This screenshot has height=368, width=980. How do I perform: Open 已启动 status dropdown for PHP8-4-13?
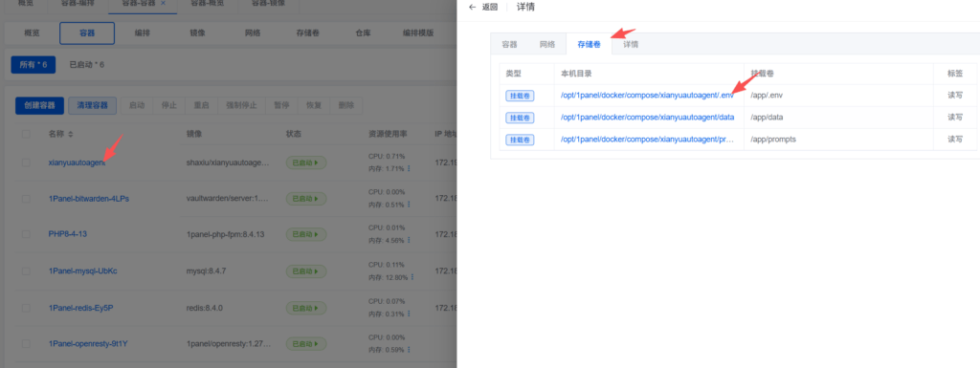point(306,235)
